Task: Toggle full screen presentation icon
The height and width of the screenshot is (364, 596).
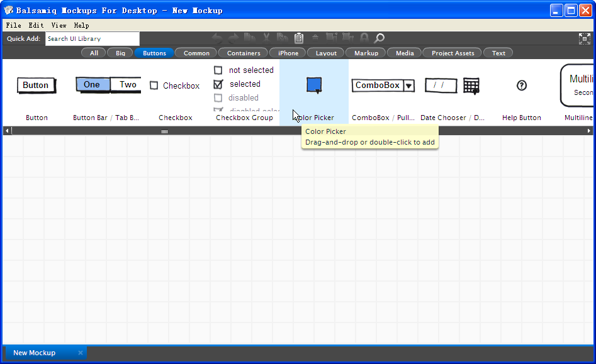Action: click(585, 38)
